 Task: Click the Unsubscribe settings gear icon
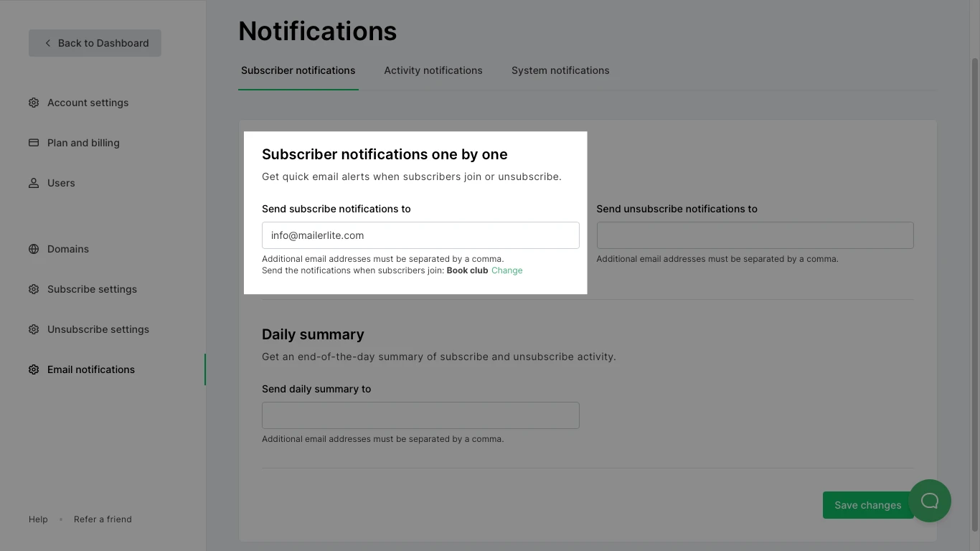point(34,329)
